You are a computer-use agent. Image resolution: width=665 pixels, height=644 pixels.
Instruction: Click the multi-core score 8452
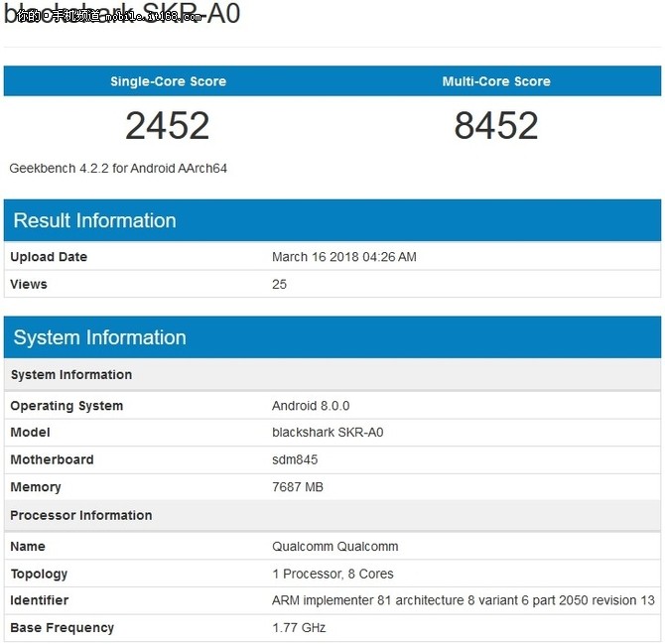(496, 125)
